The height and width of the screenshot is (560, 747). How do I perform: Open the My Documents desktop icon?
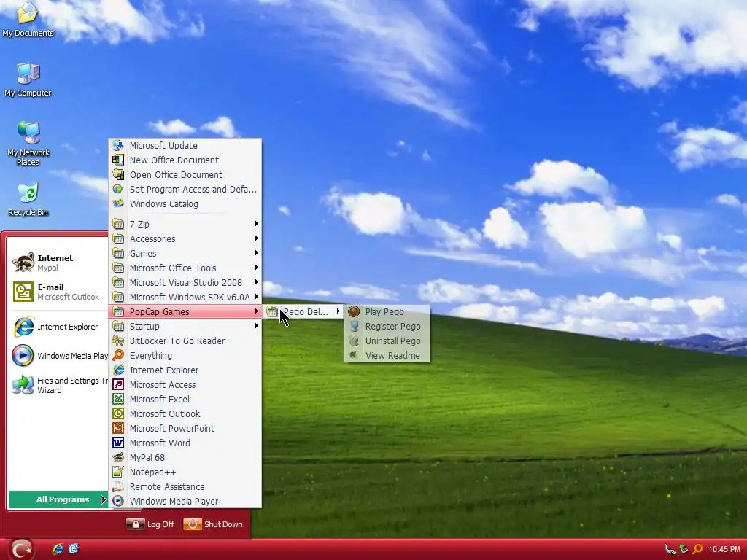pos(28,18)
